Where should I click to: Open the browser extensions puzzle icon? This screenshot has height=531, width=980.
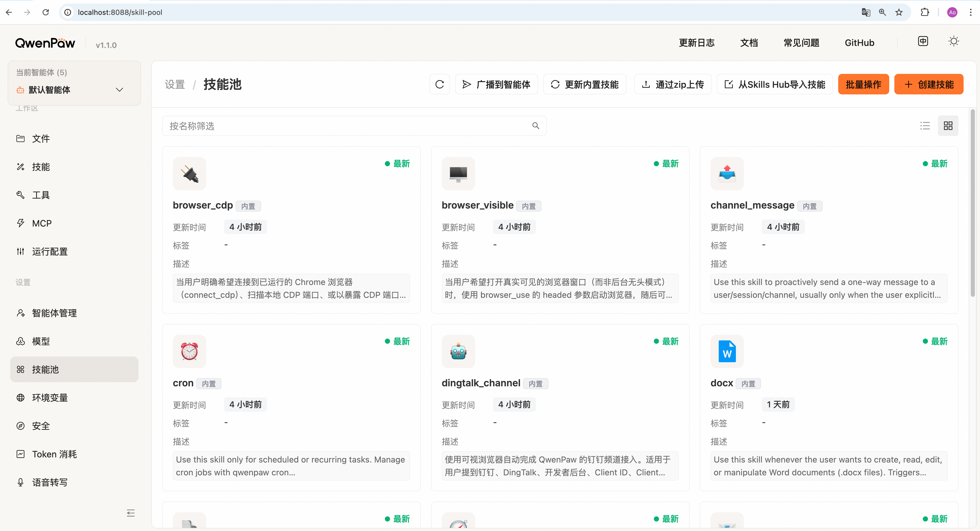(925, 12)
